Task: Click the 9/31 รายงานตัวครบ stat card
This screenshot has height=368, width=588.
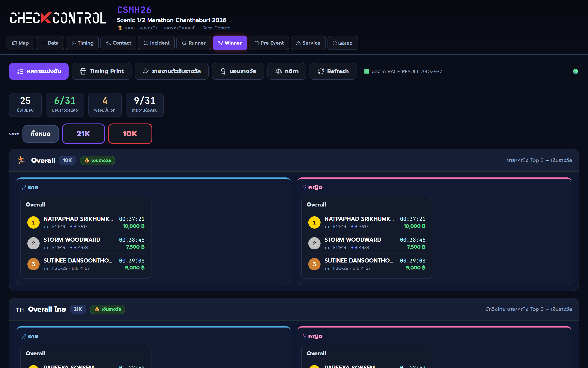Action: (x=145, y=105)
